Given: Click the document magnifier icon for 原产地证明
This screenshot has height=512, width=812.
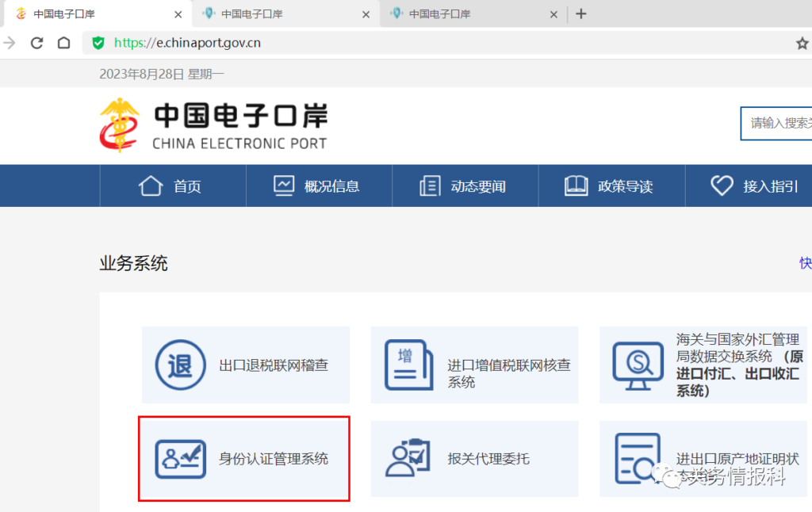Looking at the screenshot, I should point(638,459).
